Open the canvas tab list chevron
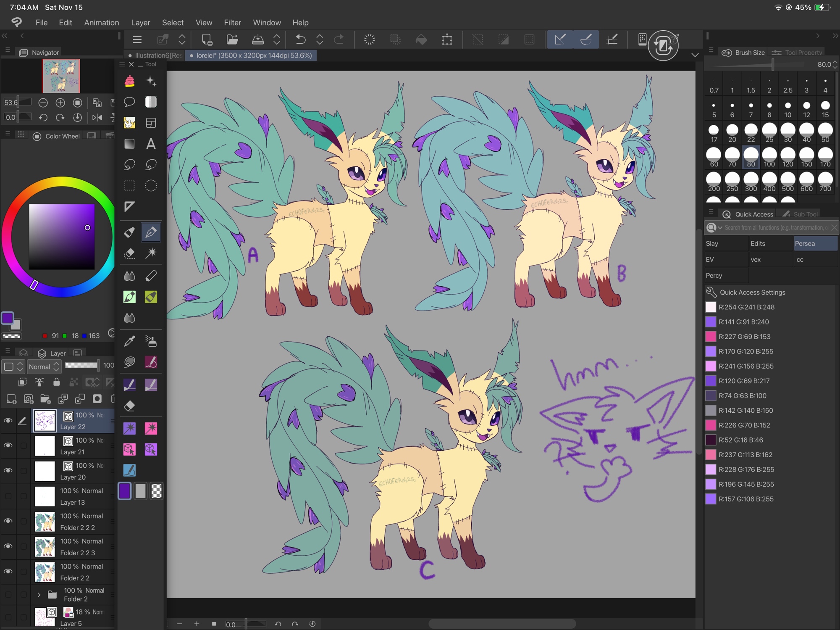The height and width of the screenshot is (630, 840). tap(695, 55)
